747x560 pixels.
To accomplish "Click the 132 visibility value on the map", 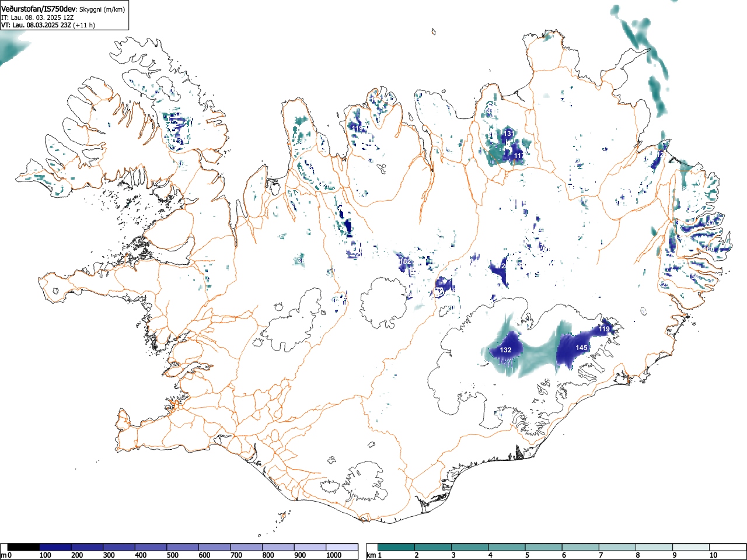I will (x=506, y=350).
